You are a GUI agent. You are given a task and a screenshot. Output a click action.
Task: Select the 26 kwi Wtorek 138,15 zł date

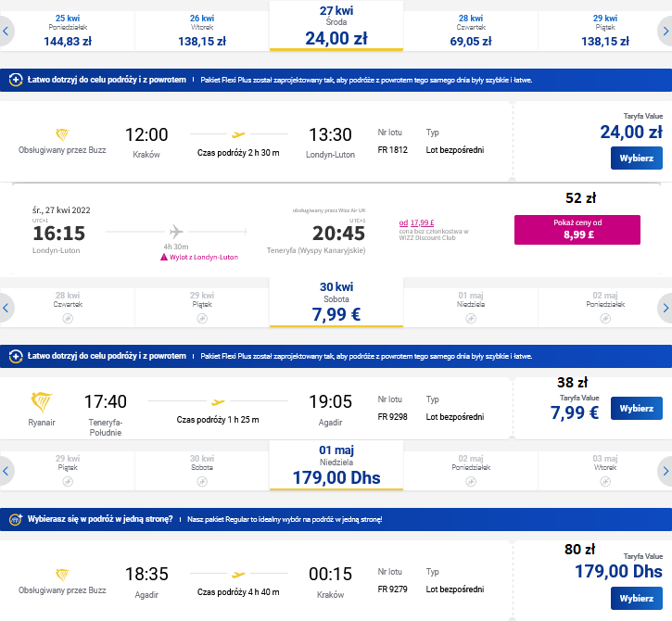(x=202, y=31)
